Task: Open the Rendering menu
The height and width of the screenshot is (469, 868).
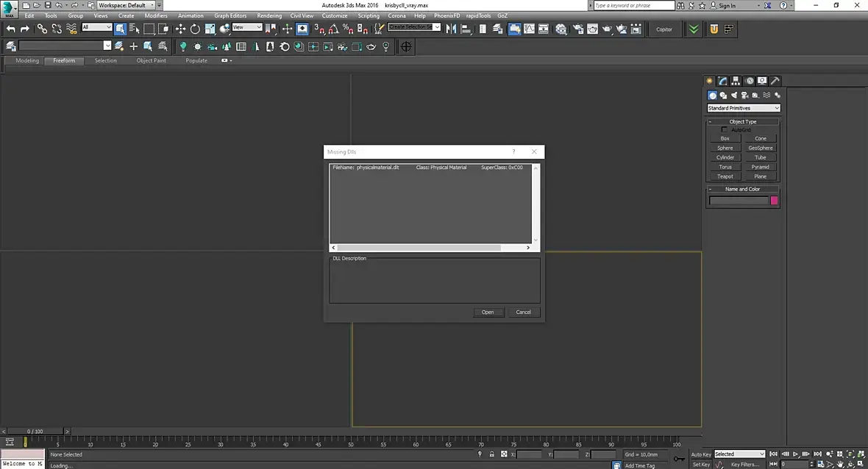Action: pyautogui.click(x=269, y=15)
